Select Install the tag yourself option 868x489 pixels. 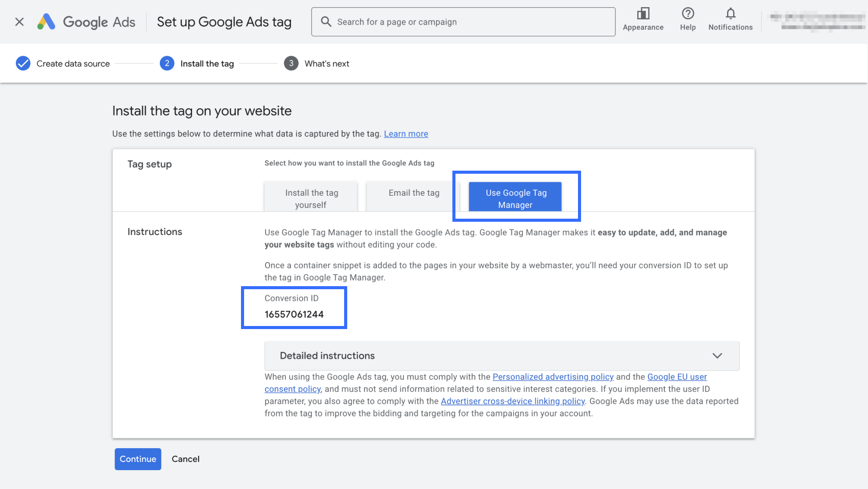pyautogui.click(x=311, y=198)
